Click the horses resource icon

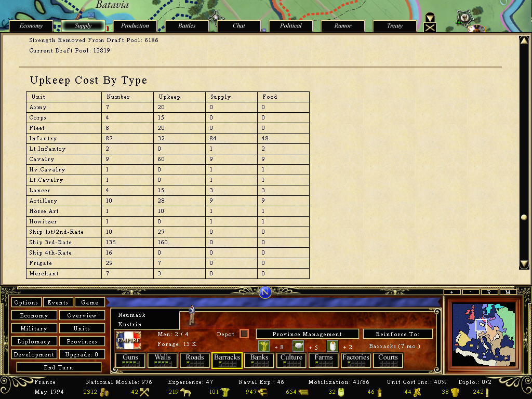[185, 392]
